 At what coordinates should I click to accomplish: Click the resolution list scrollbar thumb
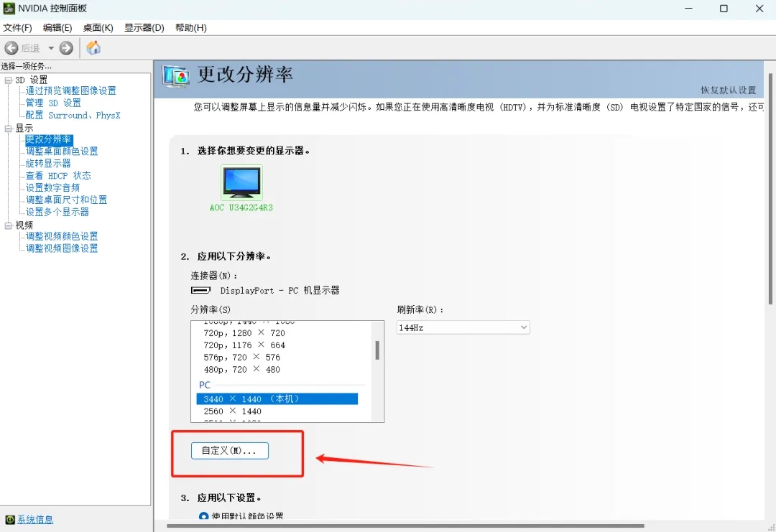click(x=377, y=350)
